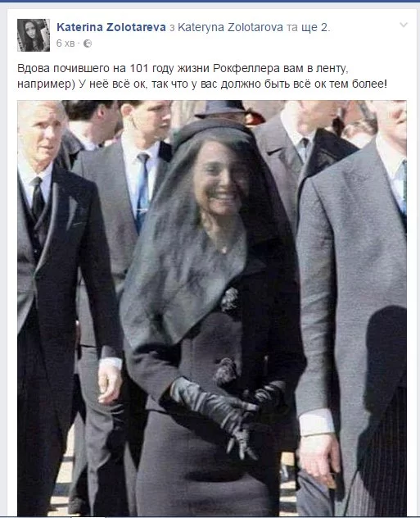420x518 pixels.
Task: Click the globe public audience icon
Action: pyautogui.click(x=87, y=43)
